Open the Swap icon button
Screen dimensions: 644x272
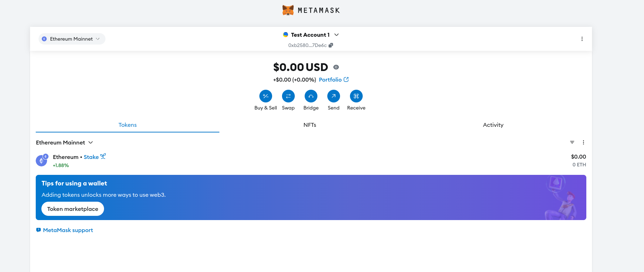(288, 96)
